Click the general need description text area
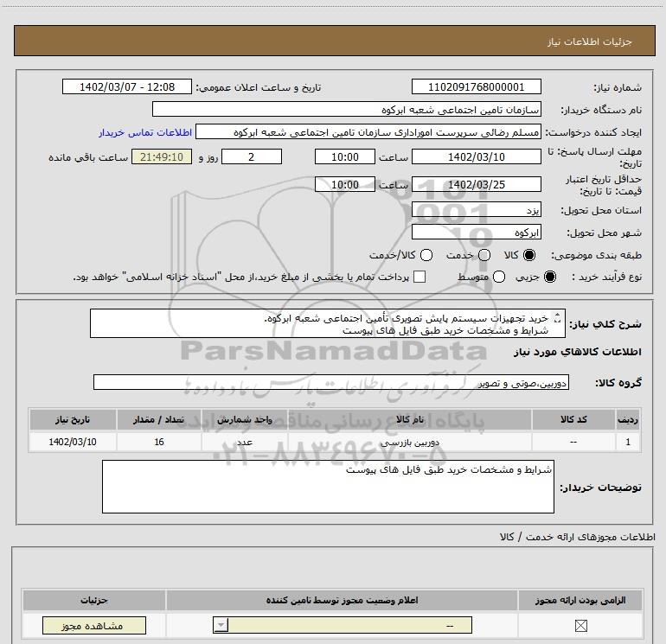Viewport: 666px width, 644px height. click(x=328, y=323)
